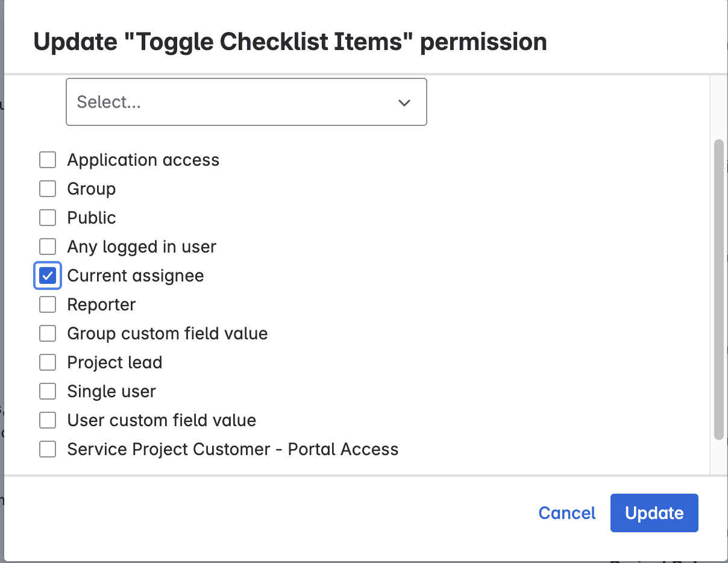
Task: Click the Current assignee label text
Action: [x=136, y=275]
